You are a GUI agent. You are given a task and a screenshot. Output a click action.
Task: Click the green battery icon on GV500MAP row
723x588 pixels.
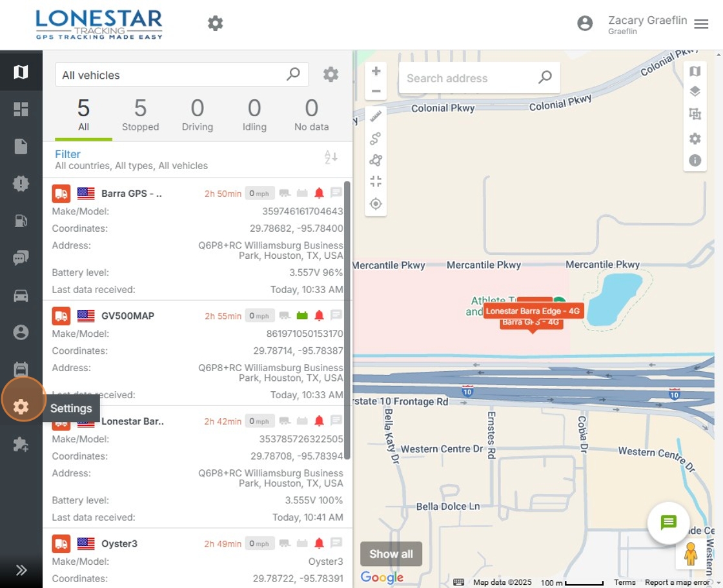(x=302, y=316)
